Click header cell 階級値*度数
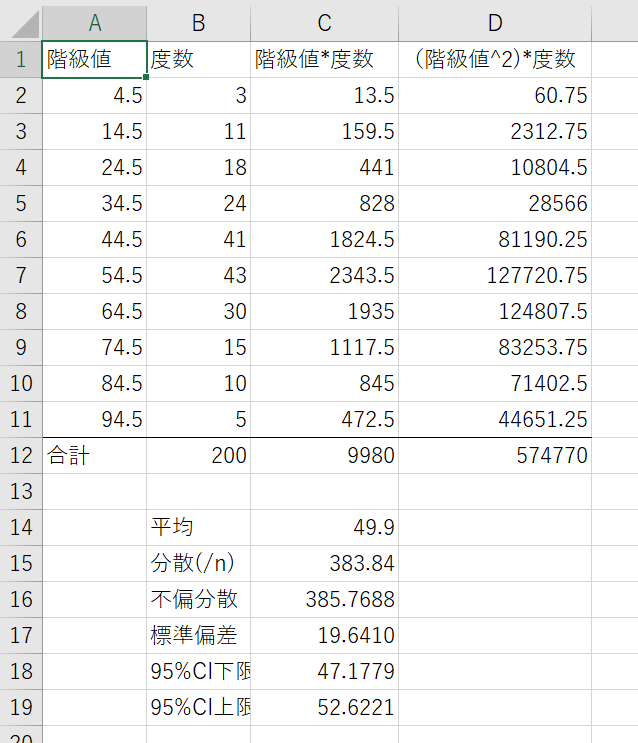 324,59
